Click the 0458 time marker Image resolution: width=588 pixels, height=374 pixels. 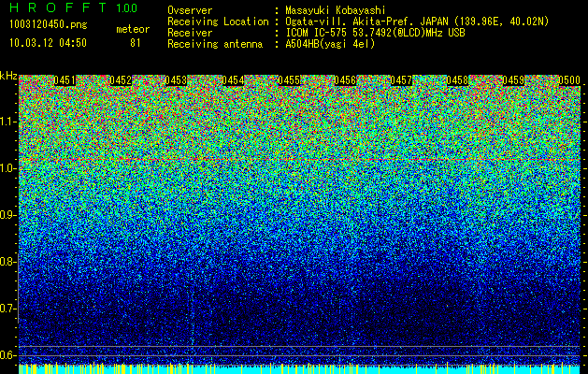[x=457, y=80]
